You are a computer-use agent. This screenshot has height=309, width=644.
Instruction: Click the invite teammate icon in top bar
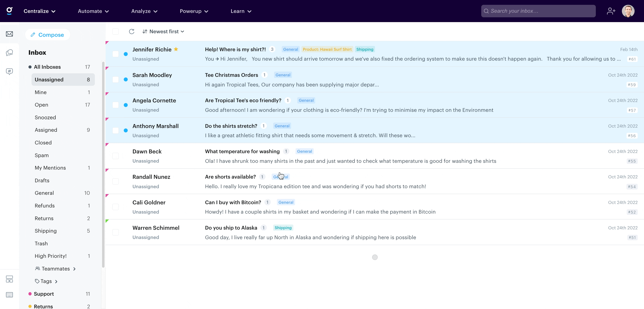coord(611,11)
